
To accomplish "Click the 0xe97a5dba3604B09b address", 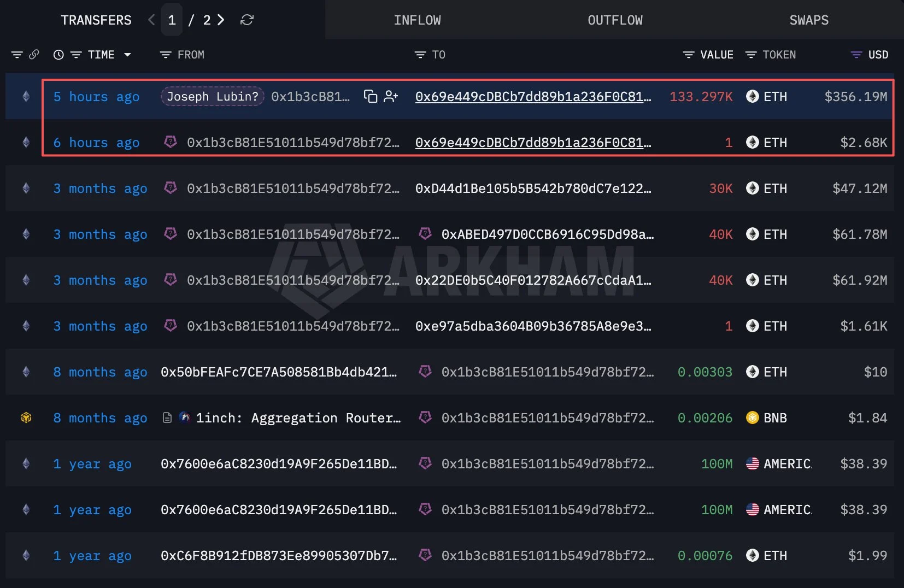I will 533,326.
